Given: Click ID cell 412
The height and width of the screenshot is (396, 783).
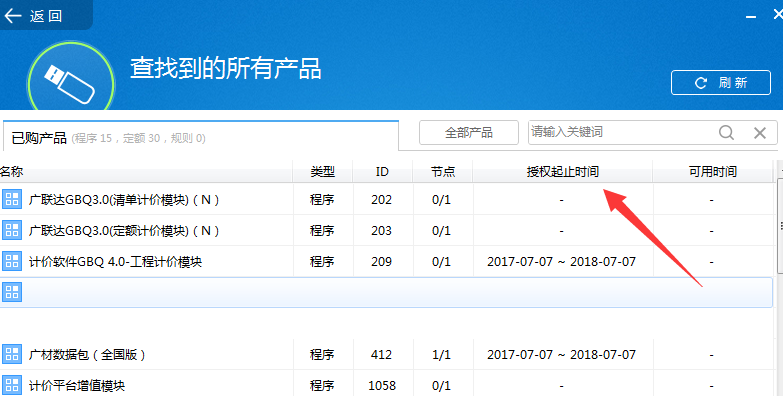Looking at the screenshot, I should click(382, 355).
